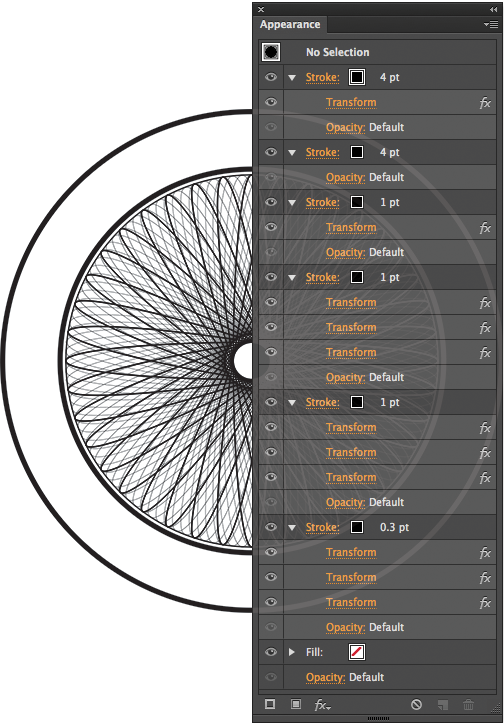Open last Transform link under 0.3 pt stroke
Viewport: 504px width, 725px height.
point(351,602)
